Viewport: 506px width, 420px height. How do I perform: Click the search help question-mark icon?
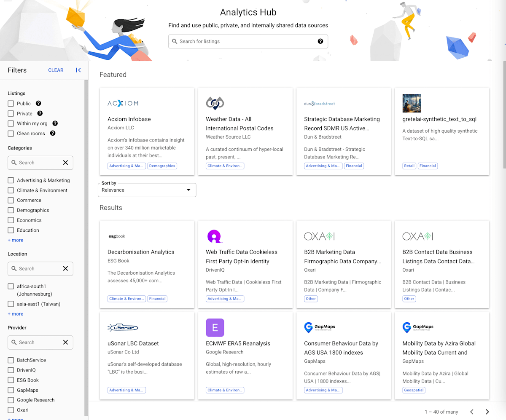pos(320,41)
